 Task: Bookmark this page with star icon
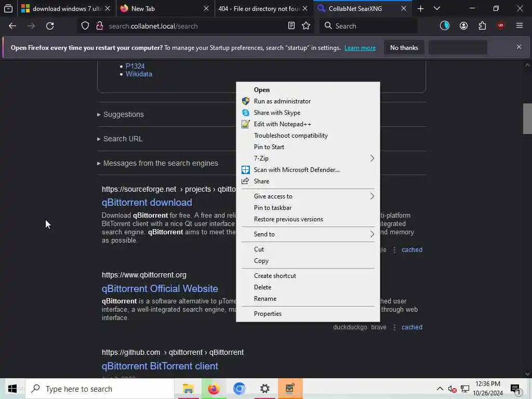click(306, 26)
